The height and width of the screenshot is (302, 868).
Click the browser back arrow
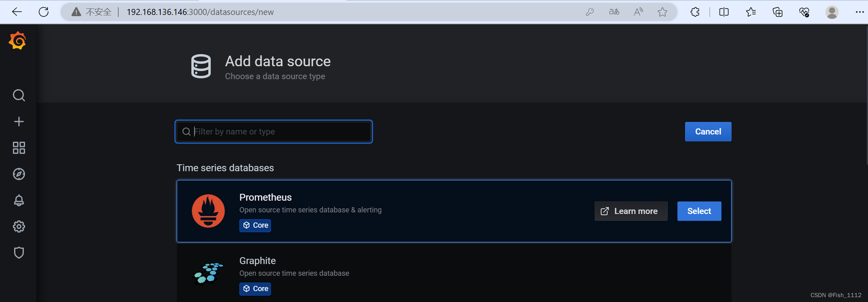[17, 12]
